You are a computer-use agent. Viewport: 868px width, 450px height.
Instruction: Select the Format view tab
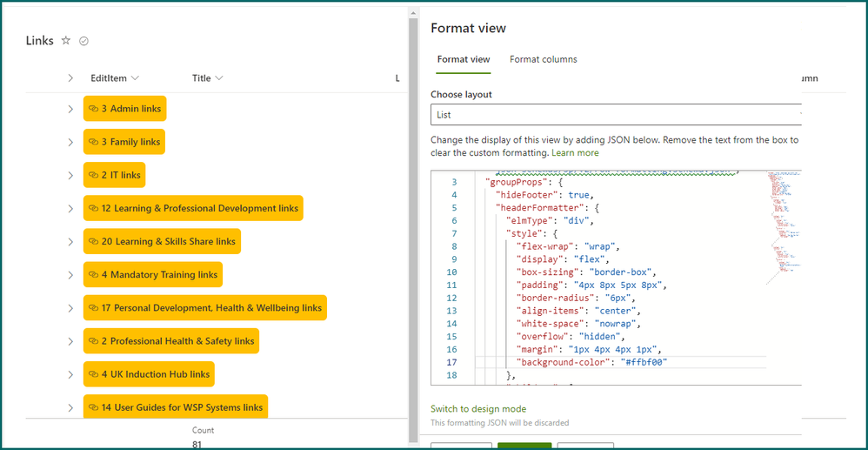(x=464, y=59)
